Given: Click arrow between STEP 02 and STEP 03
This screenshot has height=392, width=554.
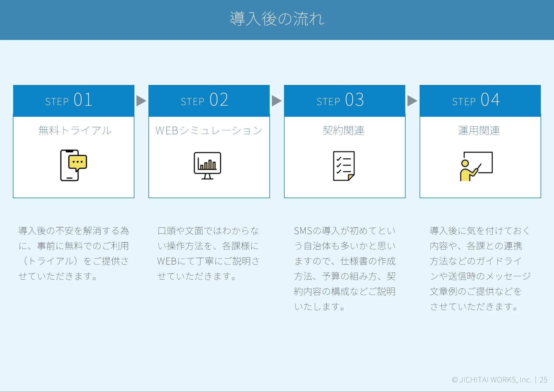Looking at the screenshot, I should coord(276,101).
